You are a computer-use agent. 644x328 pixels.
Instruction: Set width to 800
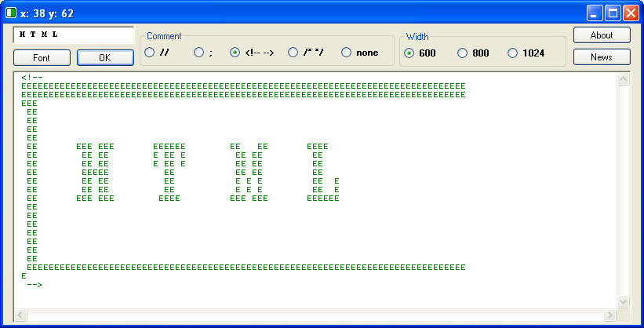(x=463, y=53)
